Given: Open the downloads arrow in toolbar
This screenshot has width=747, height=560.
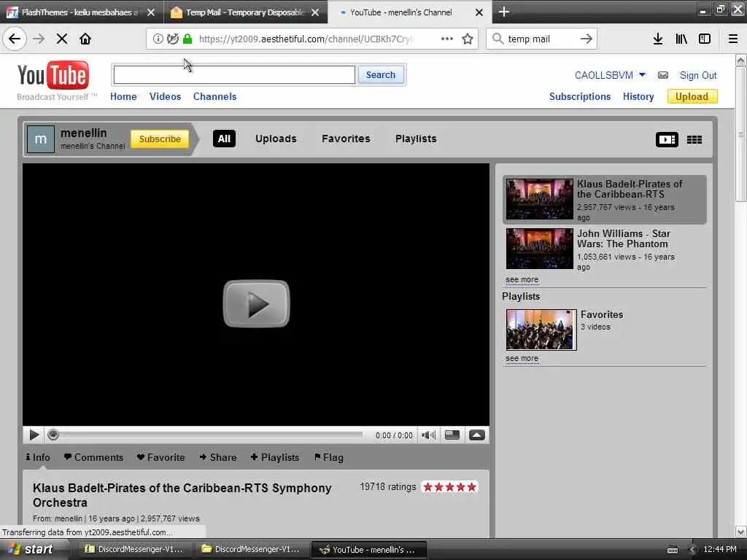Looking at the screenshot, I should pos(658,39).
